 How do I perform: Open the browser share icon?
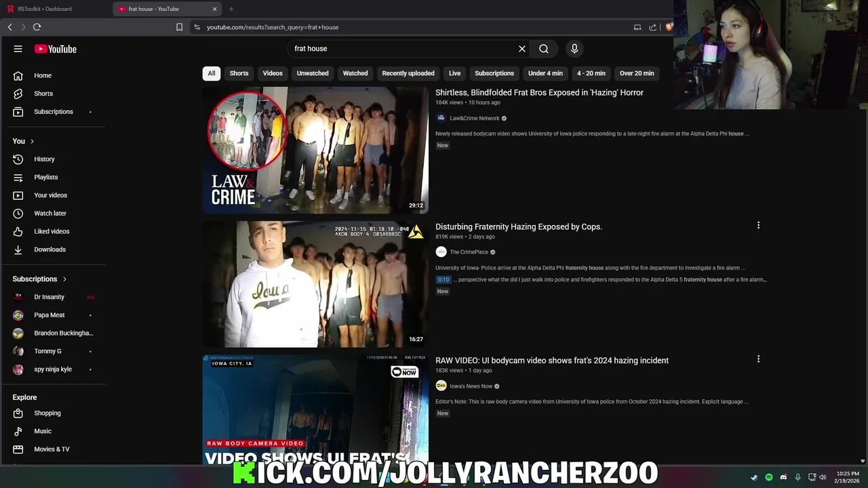pos(652,27)
